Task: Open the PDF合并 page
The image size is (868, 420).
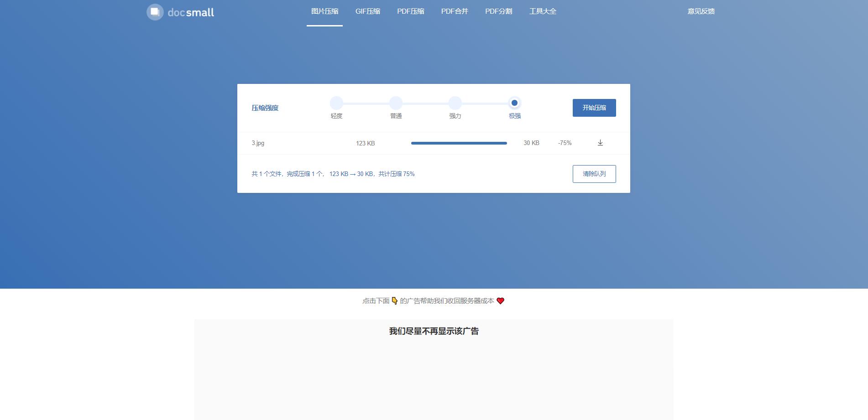Action: (x=454, y=11)
